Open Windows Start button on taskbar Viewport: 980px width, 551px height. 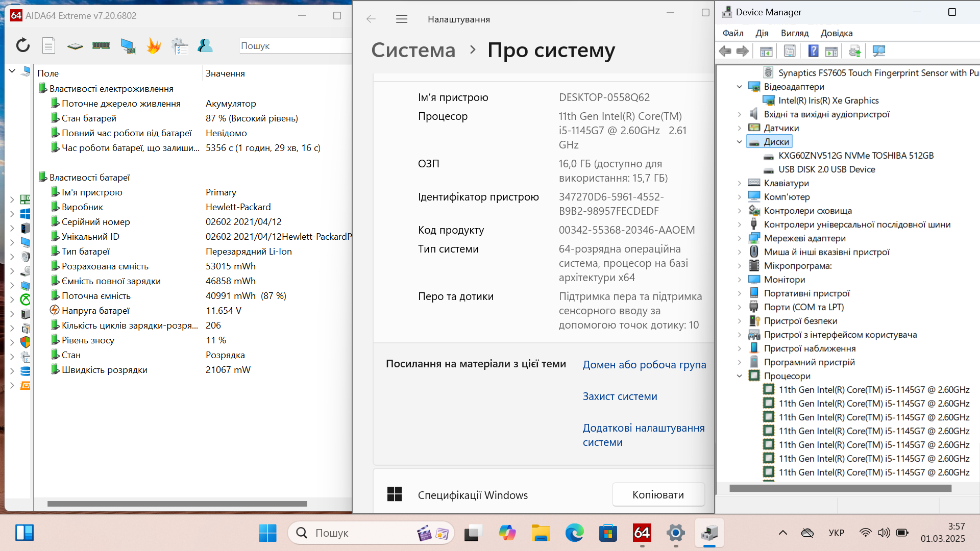pos(267,533)
